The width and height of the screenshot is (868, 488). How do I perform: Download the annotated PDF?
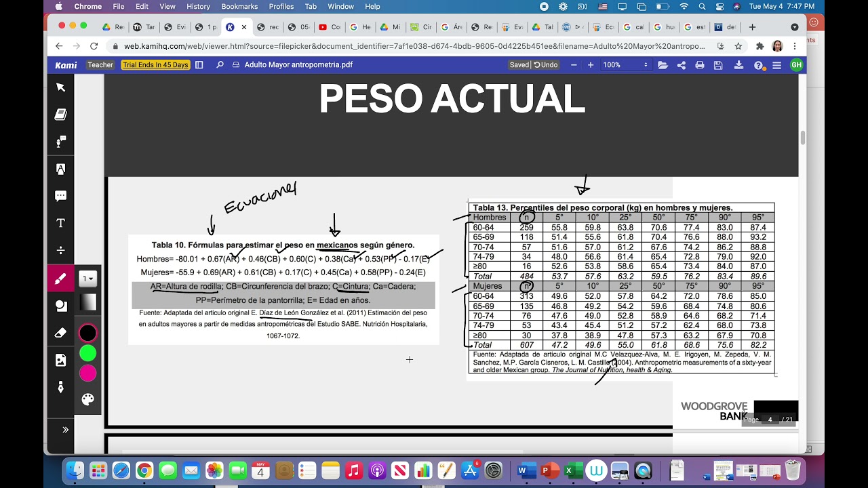pyautogui.click(x=740, y=65)
